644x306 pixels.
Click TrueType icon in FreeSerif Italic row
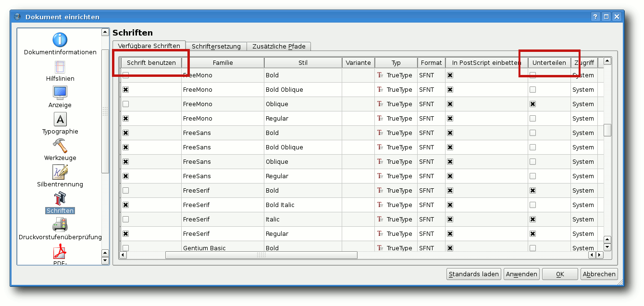380,219
